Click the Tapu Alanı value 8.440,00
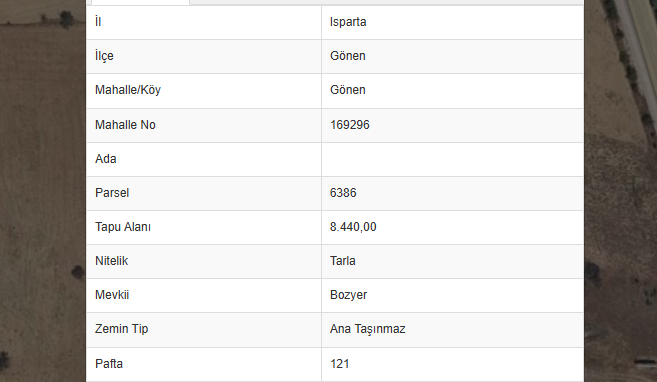This screenshot has height=382, width=657. click(x=353, y=227)
